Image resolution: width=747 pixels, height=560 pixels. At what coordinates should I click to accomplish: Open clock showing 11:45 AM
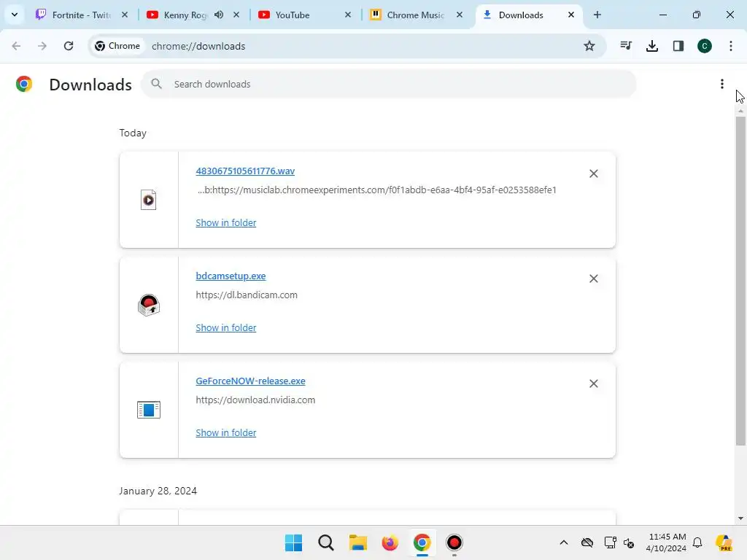click(x=666, y=542)
